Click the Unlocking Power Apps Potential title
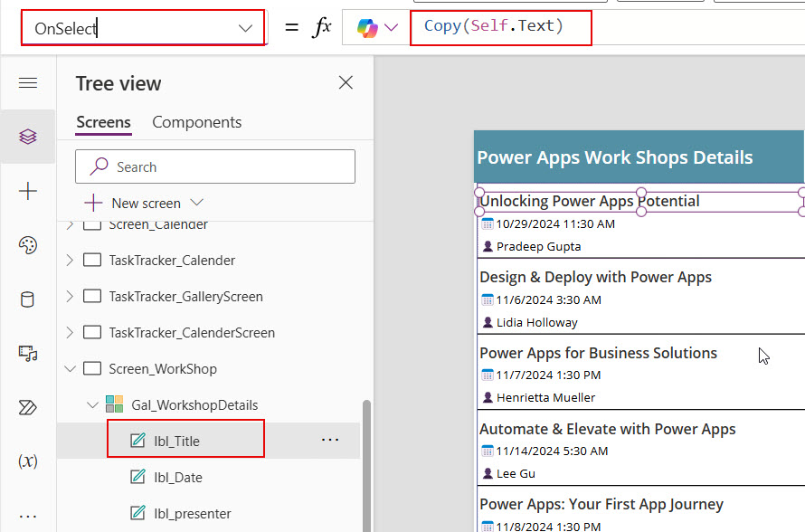Screen dimensions: 805x532 [x=590, y=201]
